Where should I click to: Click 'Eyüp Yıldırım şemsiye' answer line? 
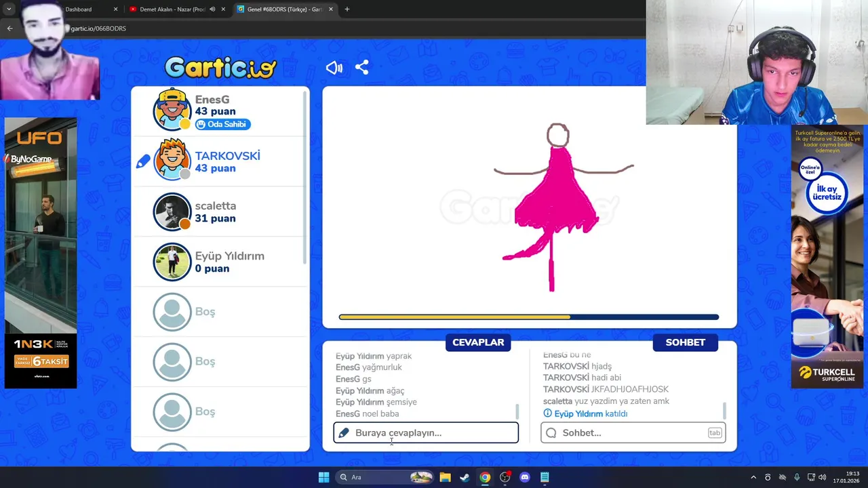point(376,402)
